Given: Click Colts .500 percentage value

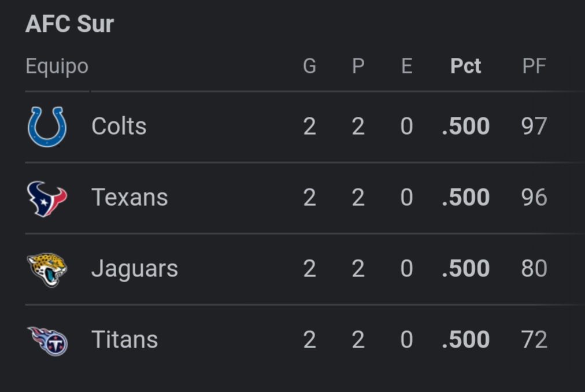Looking at the screenshot, I should pos(465,126).
